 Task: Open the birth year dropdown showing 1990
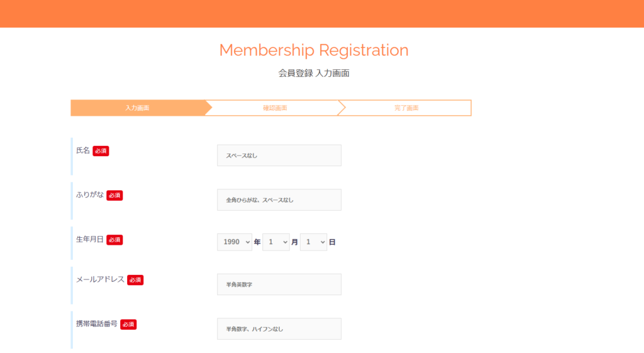pyautogui.click(x=234, y=242)
